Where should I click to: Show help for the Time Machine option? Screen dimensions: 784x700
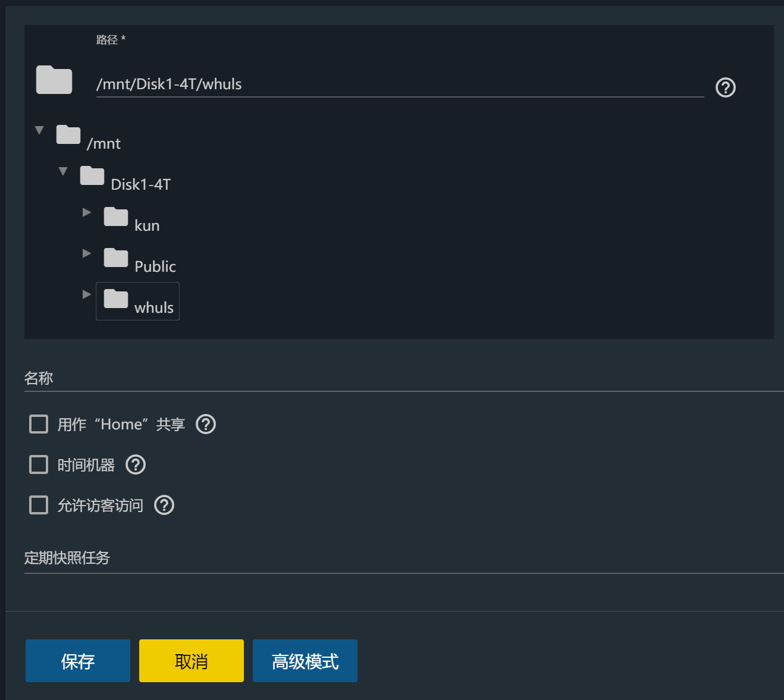coord(136,464)
